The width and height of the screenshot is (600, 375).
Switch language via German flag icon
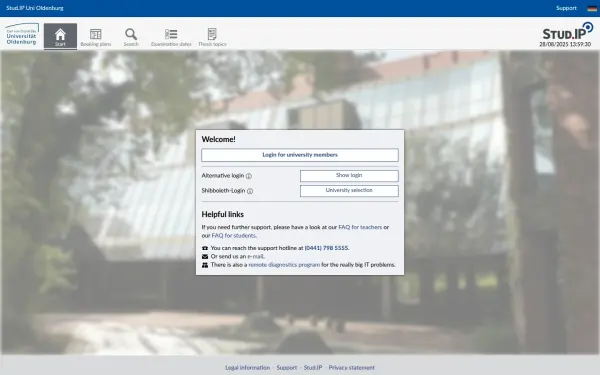coord(592,8)
